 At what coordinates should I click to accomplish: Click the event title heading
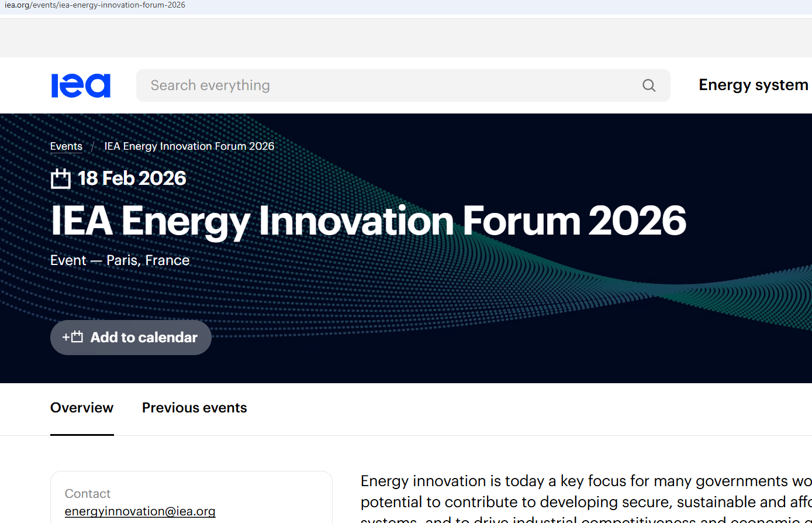pyautogui.click(x=368, y=221)
